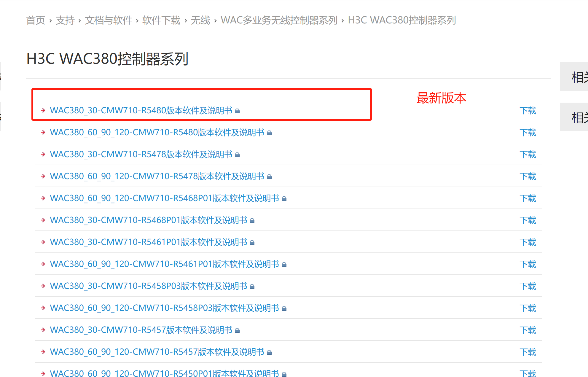Open 文档与软件 breadcrumb link
The height and width of the screenshot is (377, 588).
[109, 20]
